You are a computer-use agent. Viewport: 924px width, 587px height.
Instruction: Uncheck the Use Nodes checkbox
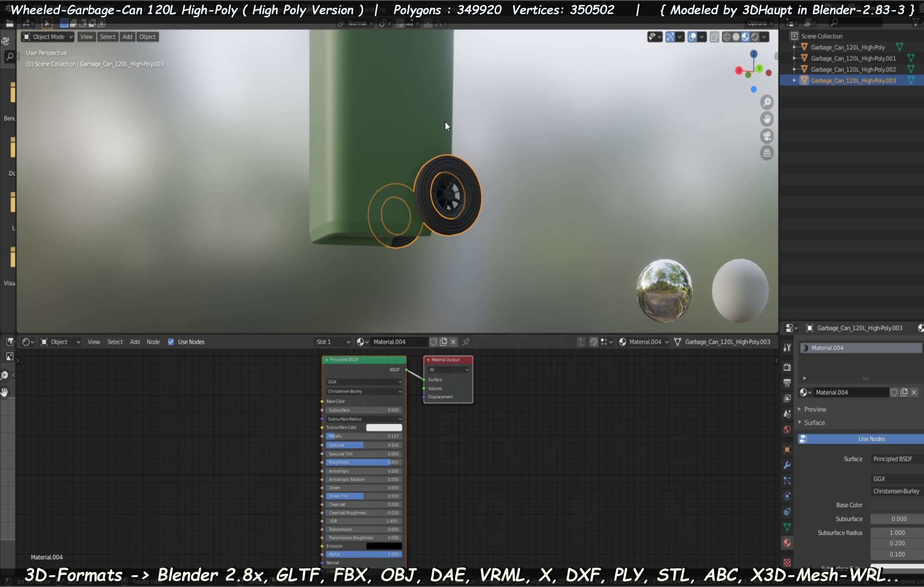[171, 342]
